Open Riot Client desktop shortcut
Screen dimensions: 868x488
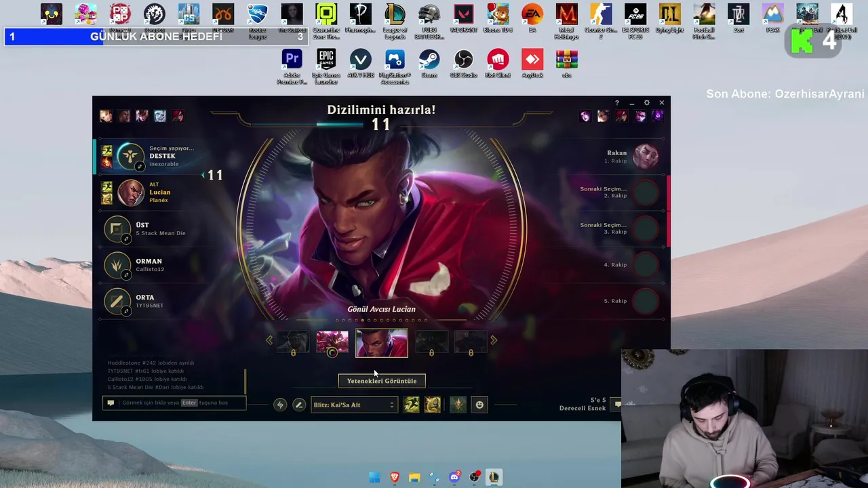(x=498, y=64)
